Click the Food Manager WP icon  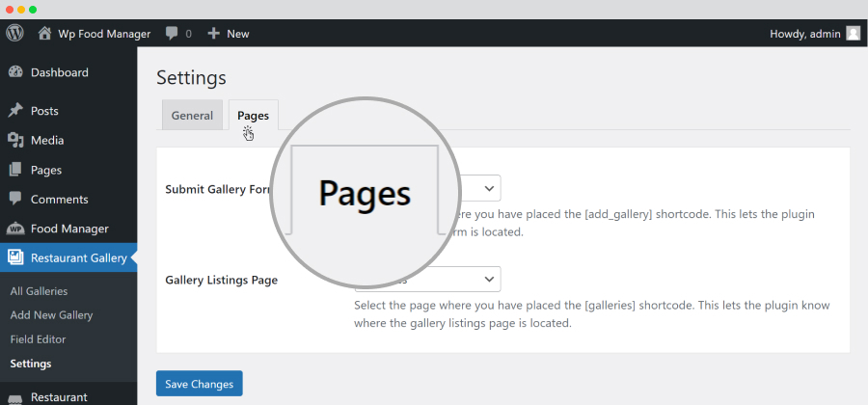pos(15,229)
